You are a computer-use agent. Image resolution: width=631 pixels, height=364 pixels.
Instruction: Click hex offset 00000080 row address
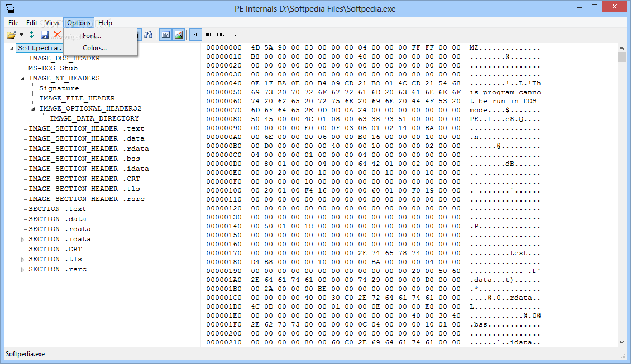pyautogui.click(x=224, y=119)
